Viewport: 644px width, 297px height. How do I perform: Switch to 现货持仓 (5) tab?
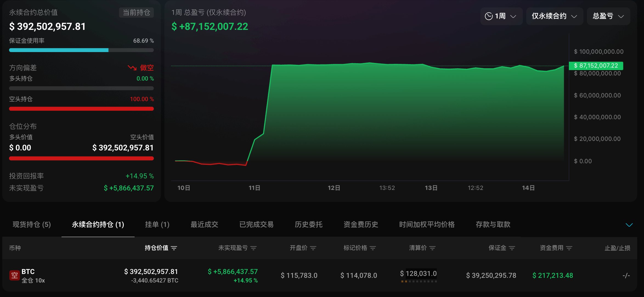tap(32, 225)
